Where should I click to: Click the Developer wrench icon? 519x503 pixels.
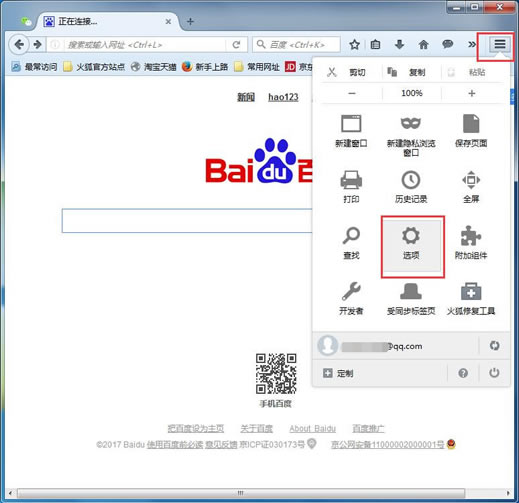(351, 291)
